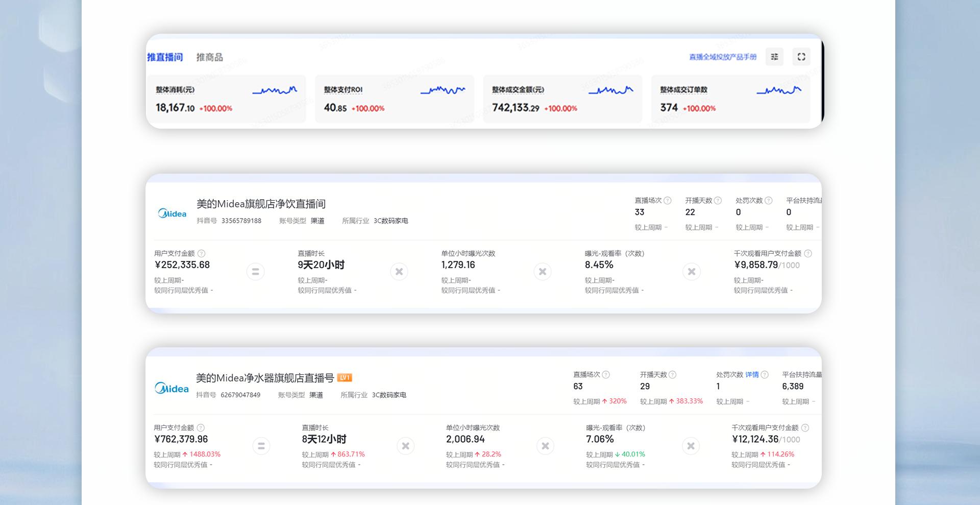The width and height of the screenshot is (980, 505).
Task: Open the 直播全域投放产品手册 link
Action: pos(723,57)
